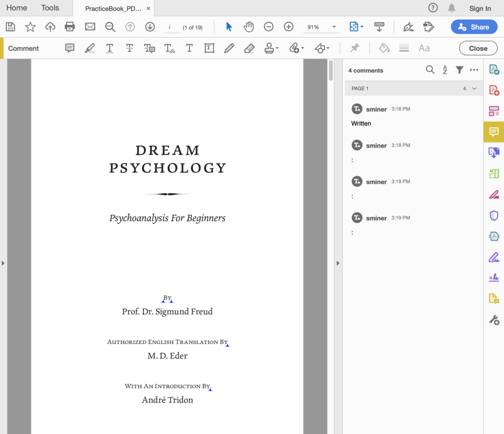The image size is (504, 434).
Task: Activate the Hand pan tool
Action: click(x=249, y=26)
